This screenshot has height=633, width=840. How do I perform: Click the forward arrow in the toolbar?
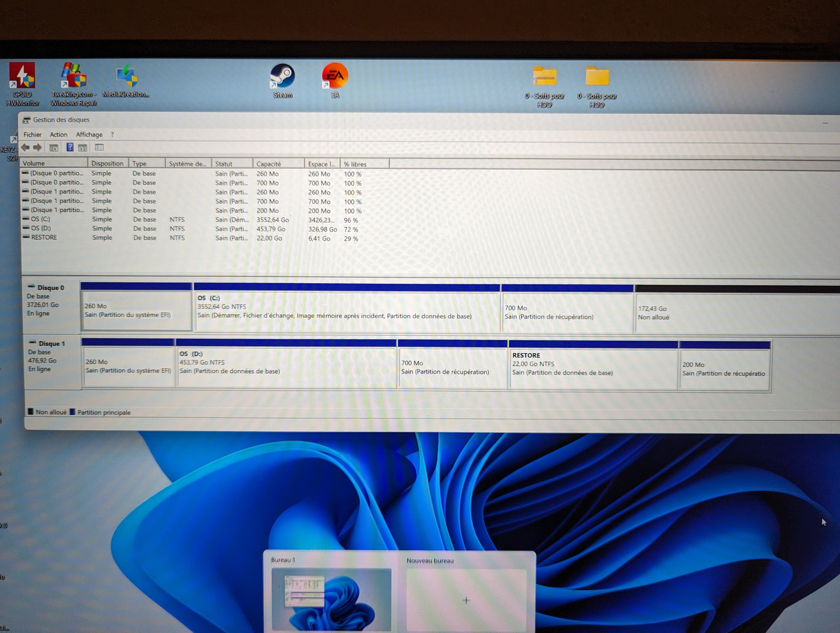coord(37,147)
